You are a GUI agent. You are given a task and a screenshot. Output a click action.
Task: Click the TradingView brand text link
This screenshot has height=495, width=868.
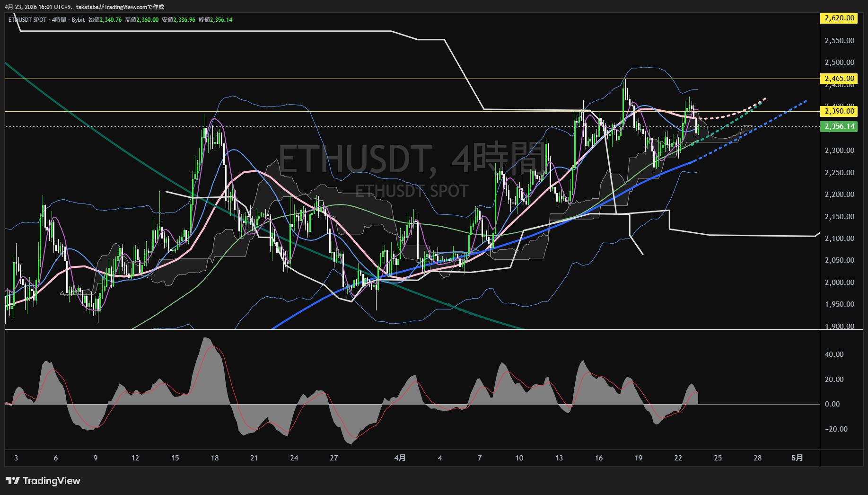click(x=52, y=481)
